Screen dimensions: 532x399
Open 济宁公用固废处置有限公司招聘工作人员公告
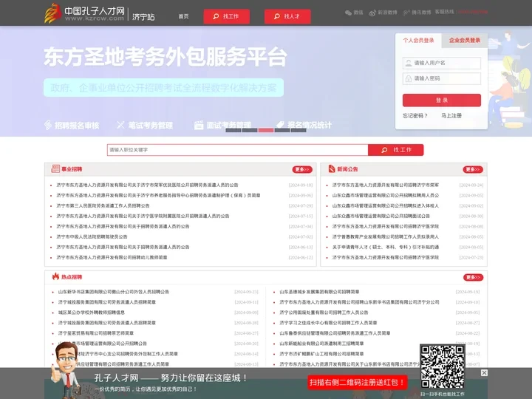[324, 312]
